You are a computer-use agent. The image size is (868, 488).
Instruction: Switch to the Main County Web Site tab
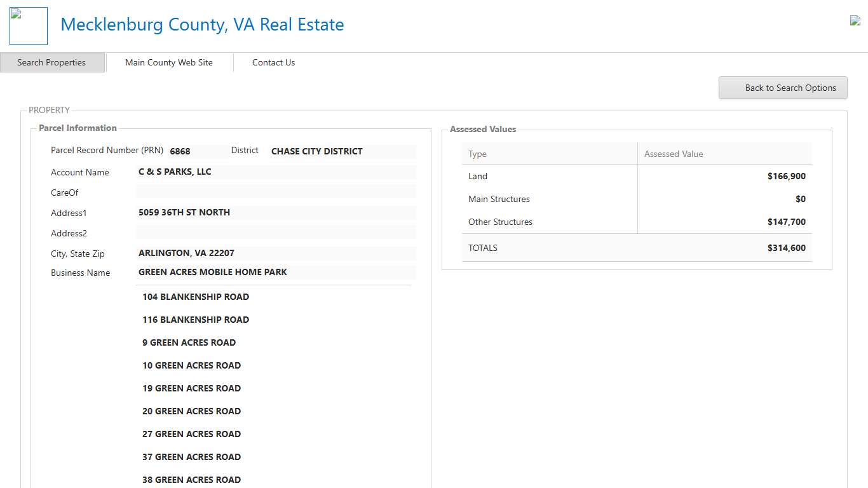tap(168, 62)
